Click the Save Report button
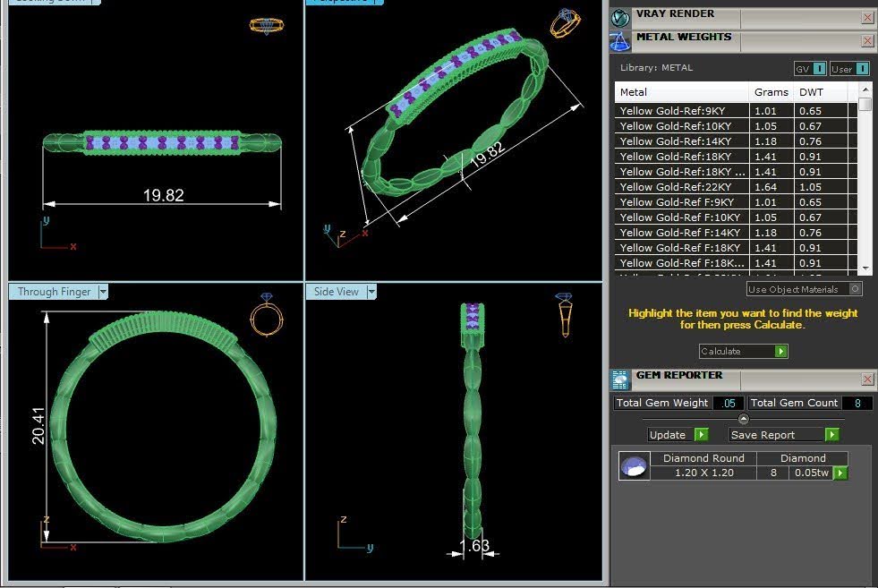This screenshot has height=588, width=878. (x=783, y=435)
